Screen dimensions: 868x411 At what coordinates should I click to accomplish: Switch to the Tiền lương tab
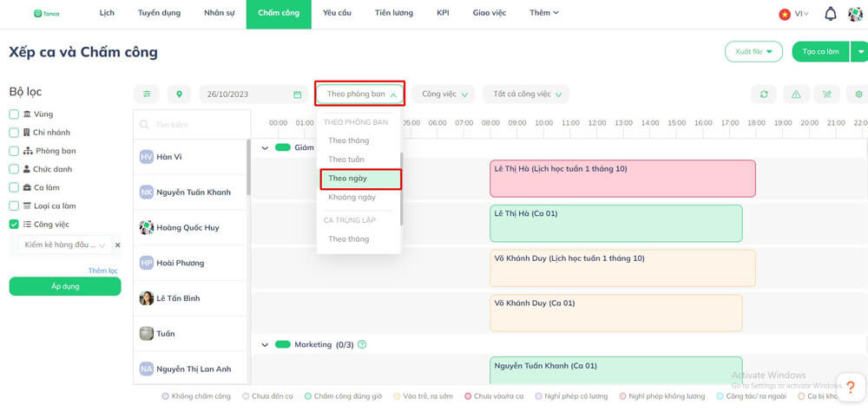tap(393, 13)
